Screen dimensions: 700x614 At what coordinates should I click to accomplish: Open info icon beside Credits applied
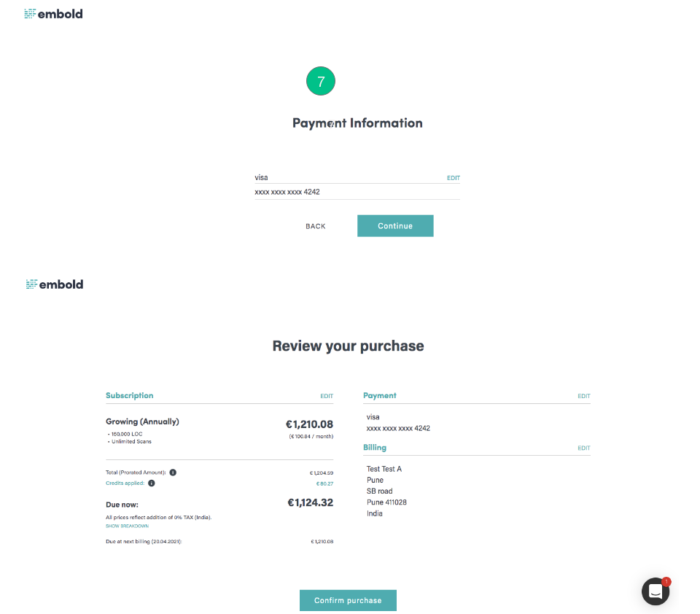coord(152,483)
